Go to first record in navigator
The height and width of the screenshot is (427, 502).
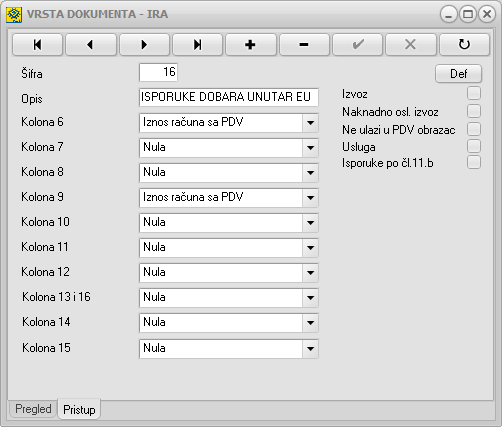tap(37, 44)
